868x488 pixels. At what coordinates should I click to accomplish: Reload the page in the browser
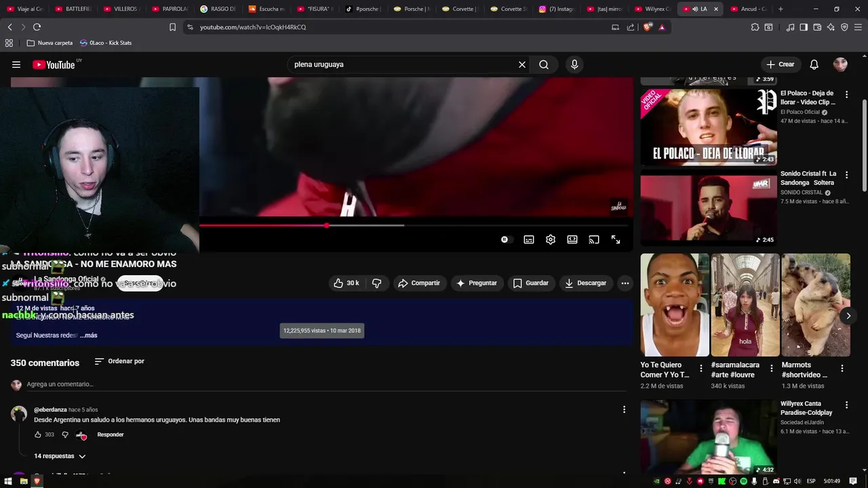(37, 27)
